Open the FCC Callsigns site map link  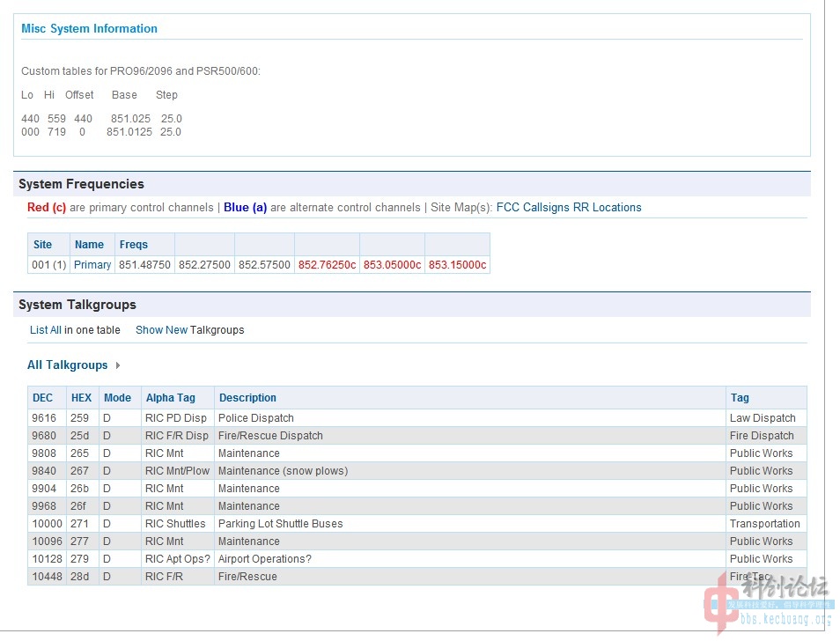(x=533, y=208)
